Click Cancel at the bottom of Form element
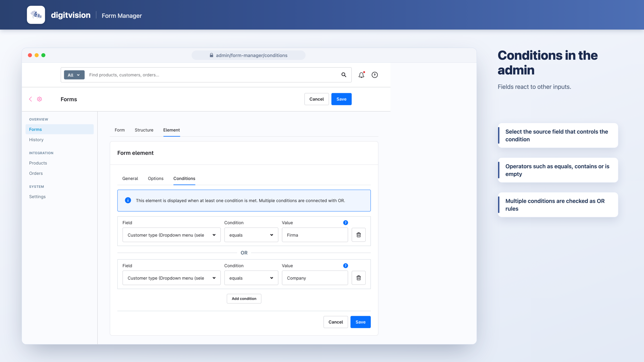 [x=336, y=322]
